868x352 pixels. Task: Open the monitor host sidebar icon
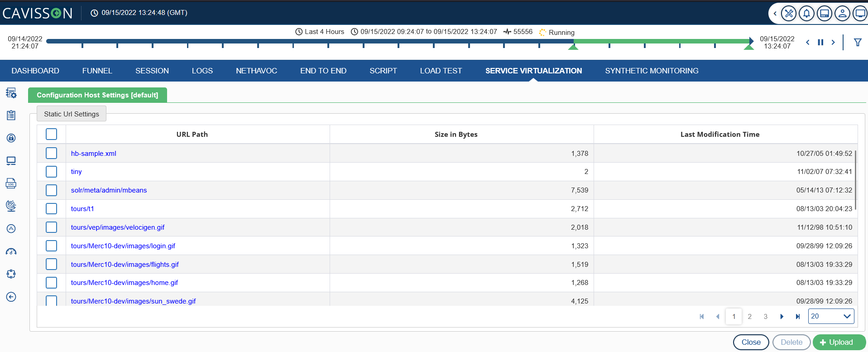tap(11, 161)
